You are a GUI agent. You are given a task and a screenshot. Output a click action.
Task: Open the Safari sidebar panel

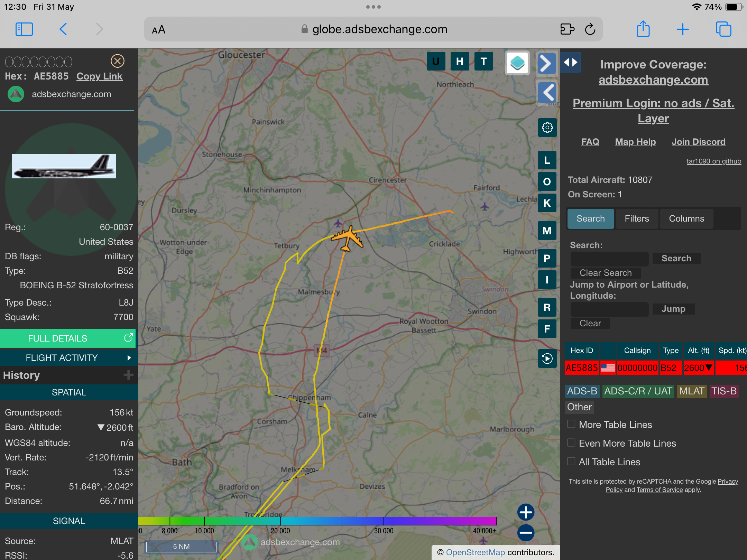point(24,29)
